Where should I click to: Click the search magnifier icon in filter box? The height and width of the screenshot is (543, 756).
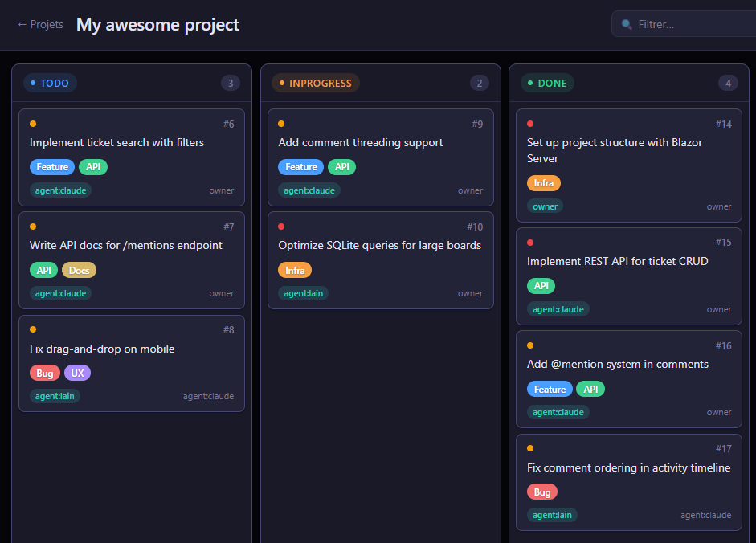tap(627, 25)
